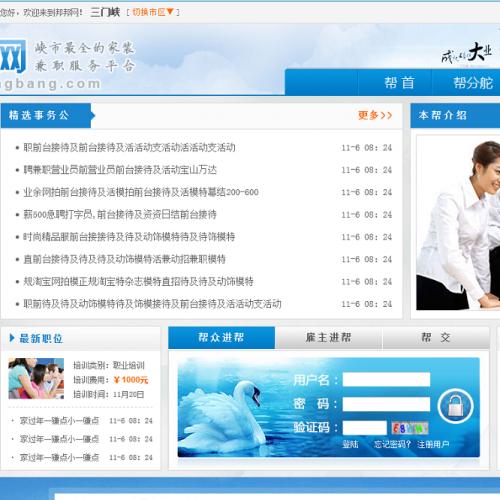The height and width of the screenshot is (500, 500).
Task: Focus the 验证码 captcha input field
Action: coord(365,428)
